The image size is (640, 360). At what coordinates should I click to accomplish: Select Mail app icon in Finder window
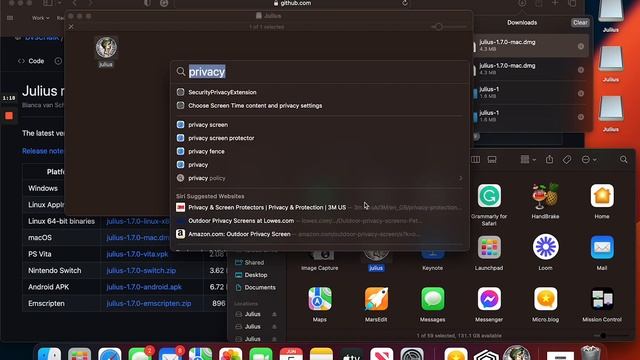click(602, 247)
